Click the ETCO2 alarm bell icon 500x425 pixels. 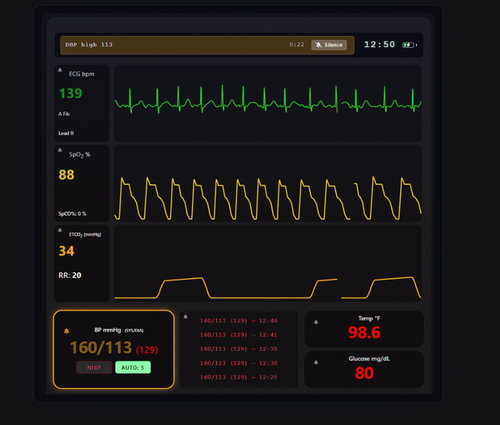pos(60,230)
